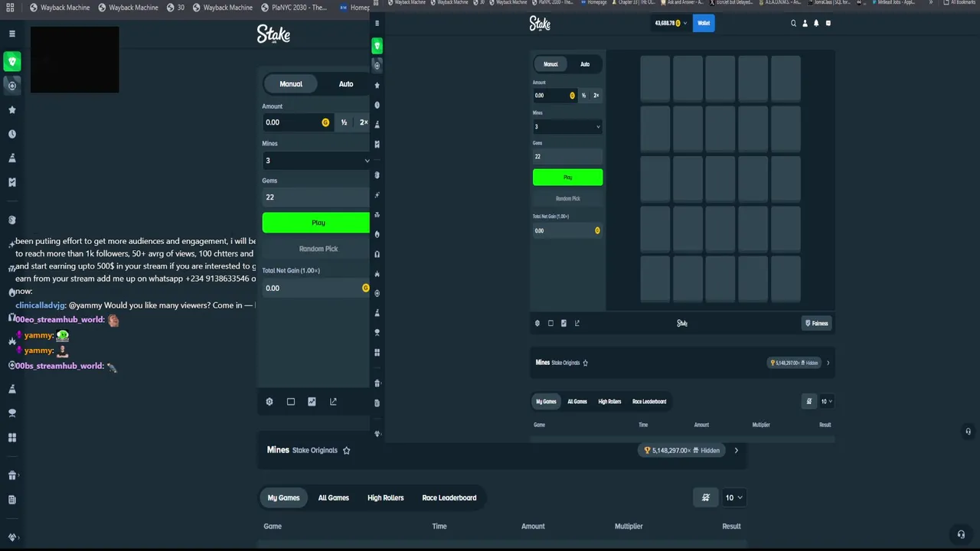
Task: Click leaderboard badge 5,148,297.00× in left window
Action: [x=682, y=451]
